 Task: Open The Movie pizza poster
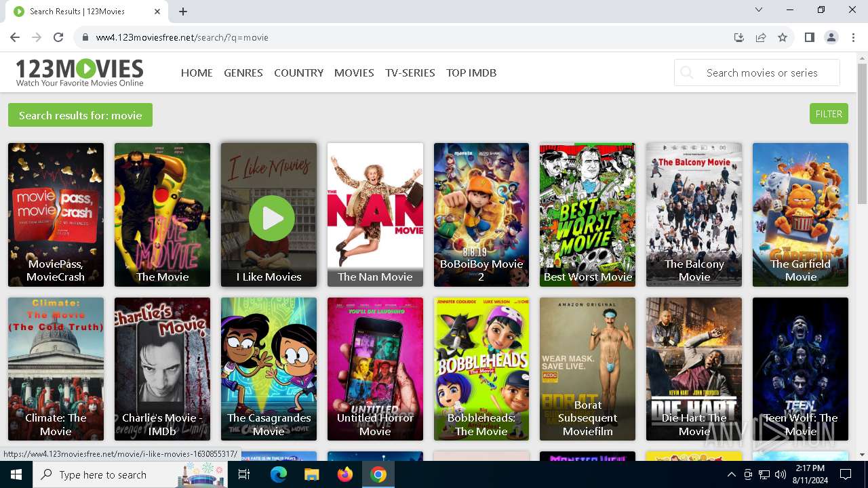(162, 215)
